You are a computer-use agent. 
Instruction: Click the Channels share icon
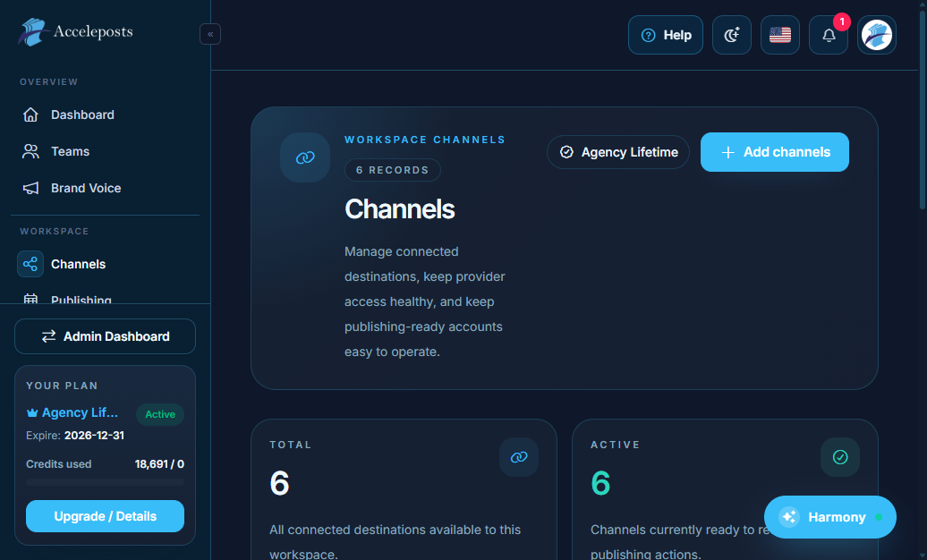(30, 264)
